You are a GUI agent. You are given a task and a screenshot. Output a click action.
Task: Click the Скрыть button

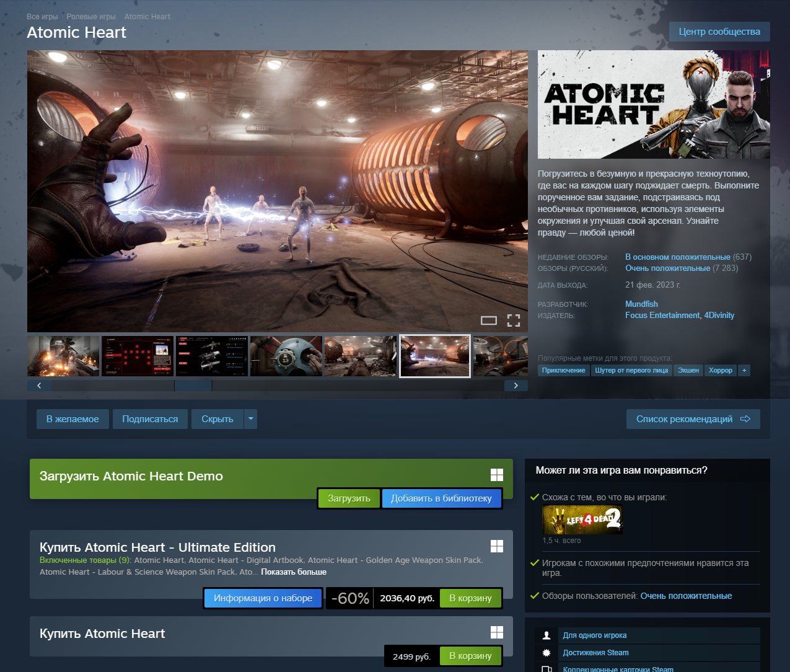click(217, 419)
